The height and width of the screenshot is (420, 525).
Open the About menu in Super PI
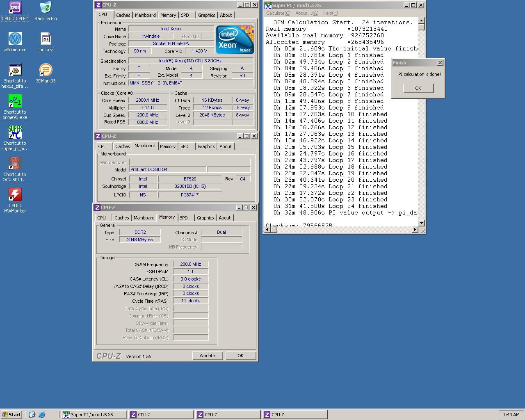tap(307, 13)
